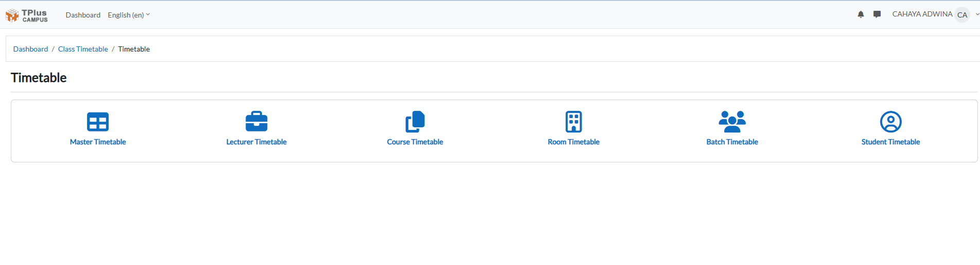Expand the user menu chevron

coord(977,14)
